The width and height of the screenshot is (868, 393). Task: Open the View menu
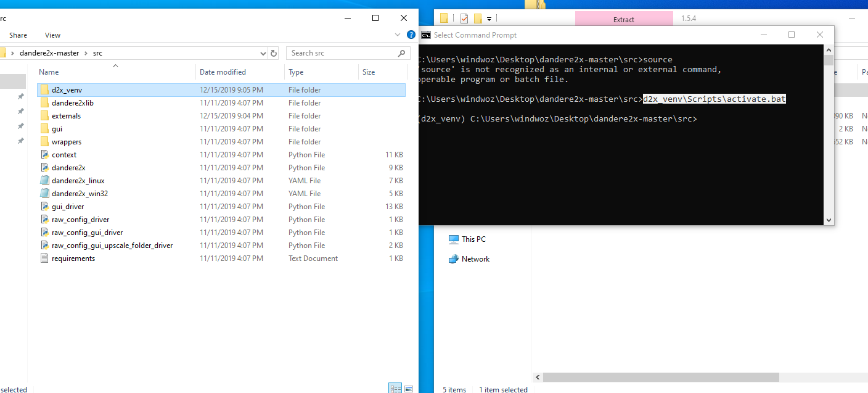point(52,35)
